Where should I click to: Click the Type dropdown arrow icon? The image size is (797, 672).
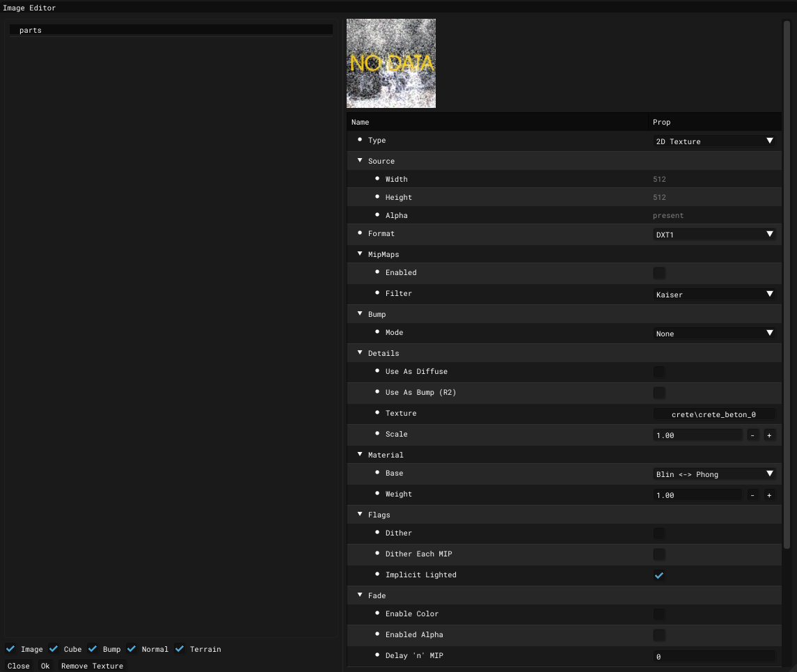770,141
